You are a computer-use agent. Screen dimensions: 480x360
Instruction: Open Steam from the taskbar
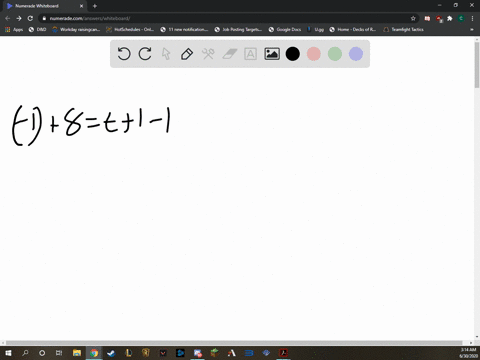(111, 353)
